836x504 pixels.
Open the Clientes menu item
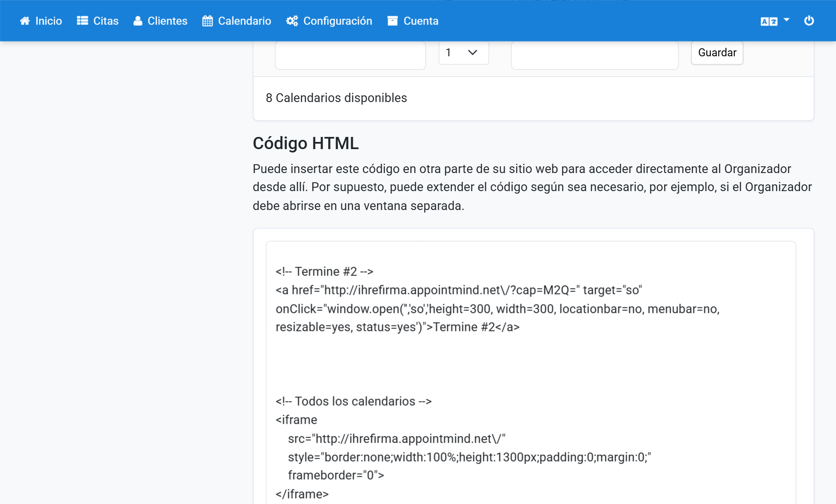pyautogui.click(x=160, y=21)
